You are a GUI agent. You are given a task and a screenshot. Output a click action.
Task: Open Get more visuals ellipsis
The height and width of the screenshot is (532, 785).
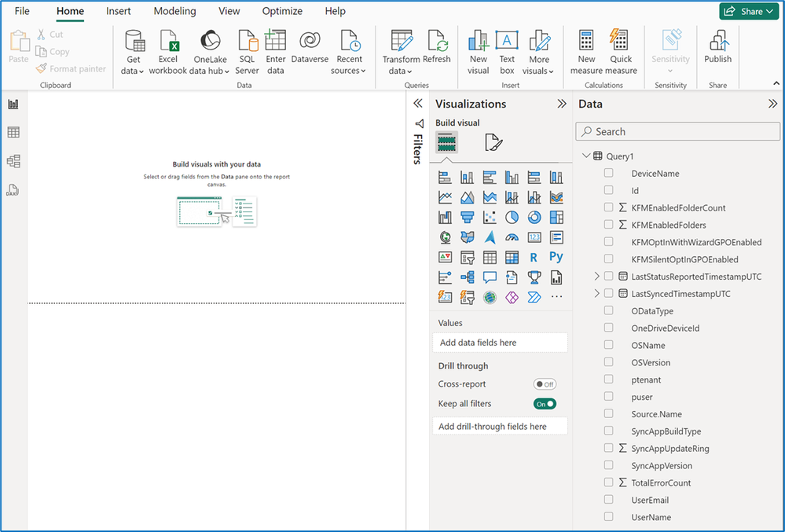point(556,297)
